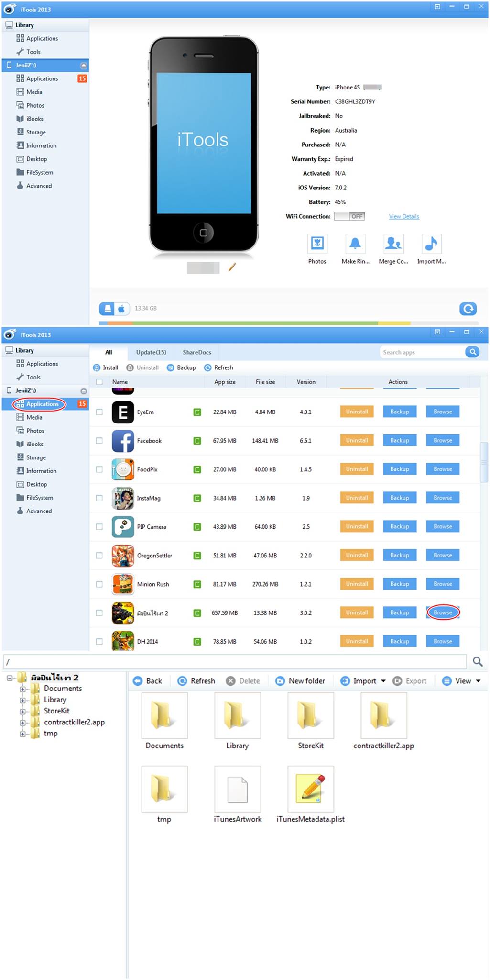This screenshot has height=980, width=490.
Task: Check the PIP Camera row checkbox
Action: tap(99, 527)
